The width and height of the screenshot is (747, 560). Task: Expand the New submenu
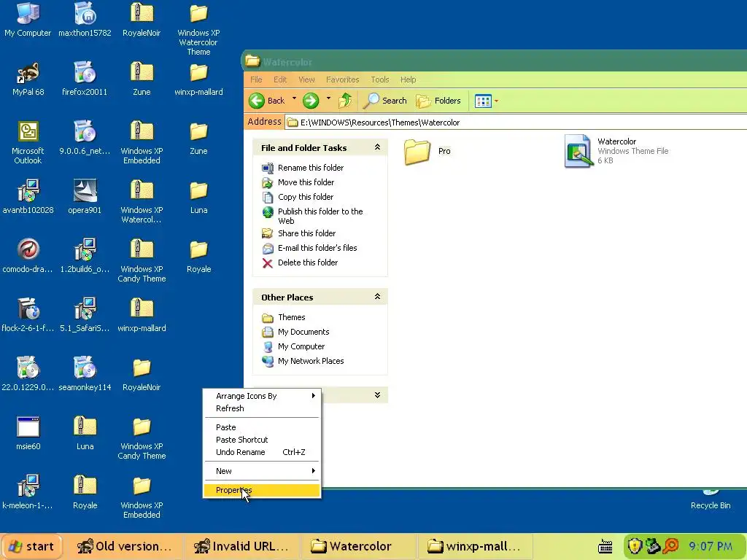(x=262, y=471)
